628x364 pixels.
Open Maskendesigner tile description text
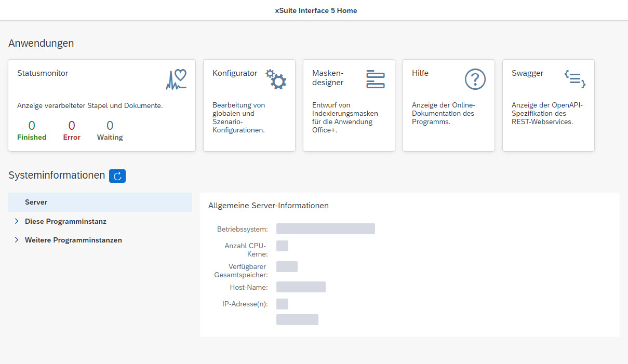(x=345, y=117)
